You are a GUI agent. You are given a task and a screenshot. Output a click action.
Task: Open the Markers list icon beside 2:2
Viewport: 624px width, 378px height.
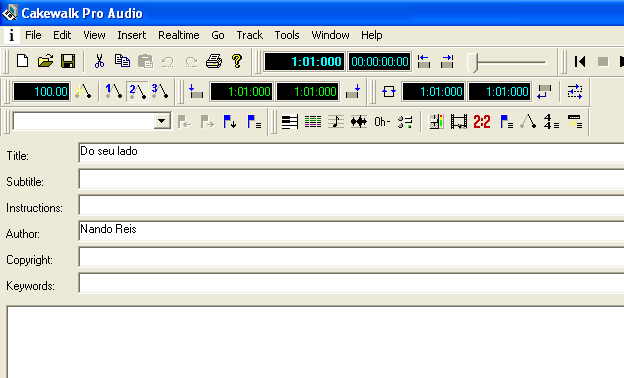506,122
